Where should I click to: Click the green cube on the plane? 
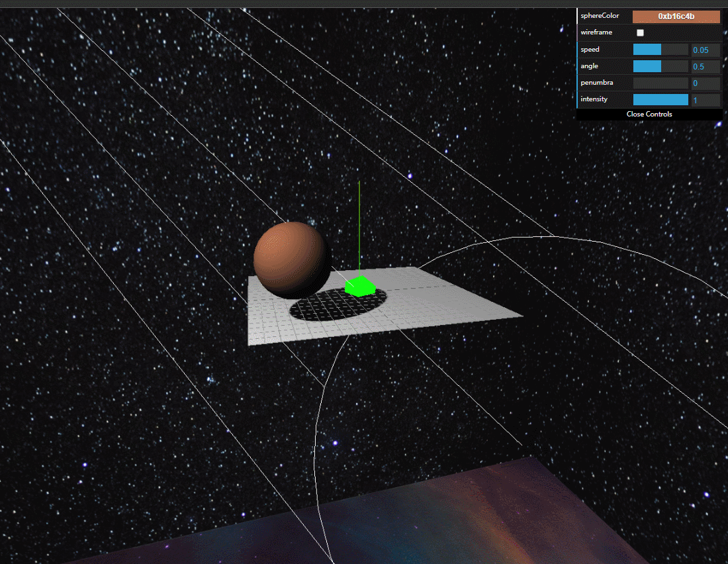tap(360, 286)
